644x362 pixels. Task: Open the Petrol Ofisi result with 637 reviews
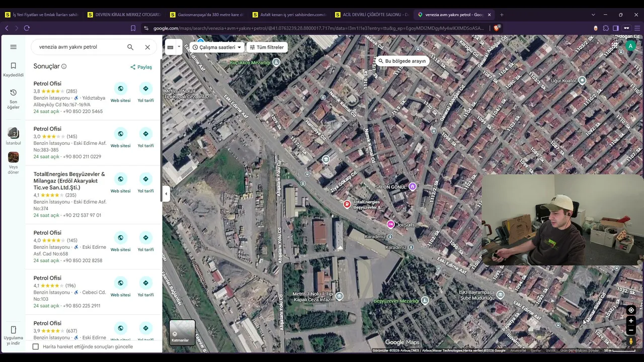pos(47,323)
